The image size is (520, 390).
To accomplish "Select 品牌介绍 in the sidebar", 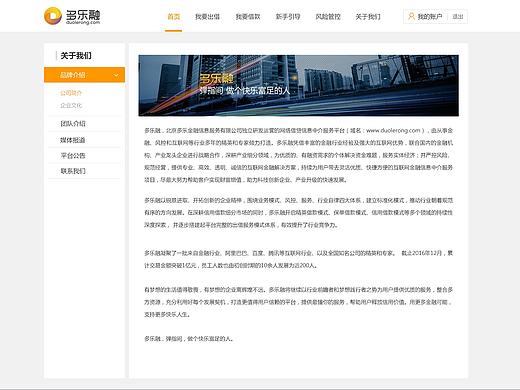I will pos(84,75).
